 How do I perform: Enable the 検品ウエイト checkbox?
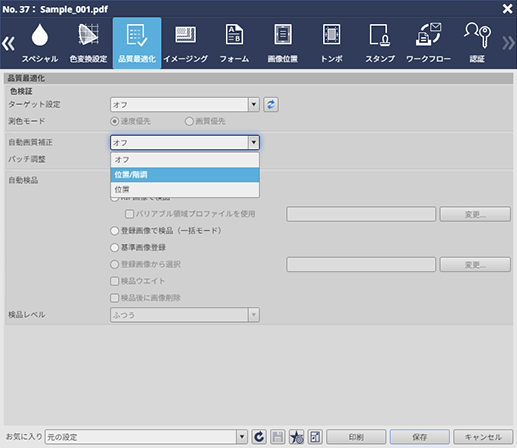pos(114,281)
